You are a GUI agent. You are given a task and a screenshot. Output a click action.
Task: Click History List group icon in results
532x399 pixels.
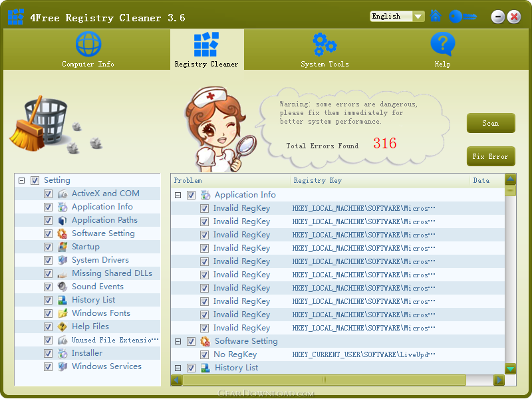point(205,368)
